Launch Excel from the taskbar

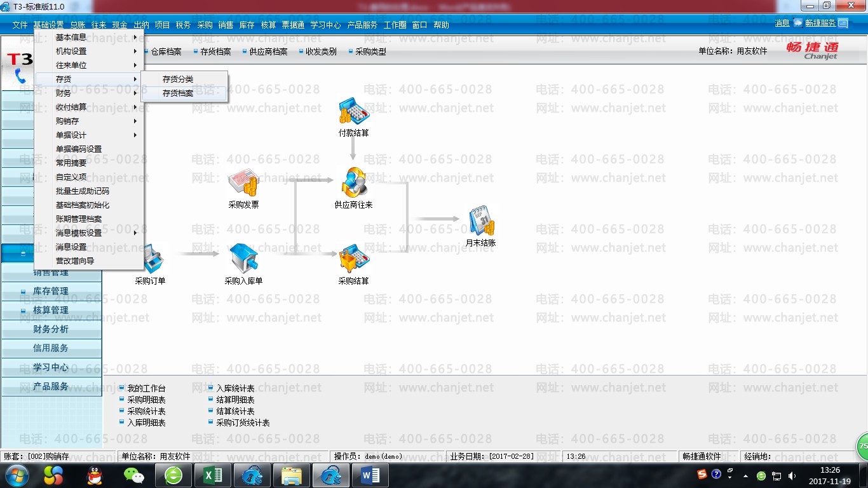(213, 475)
